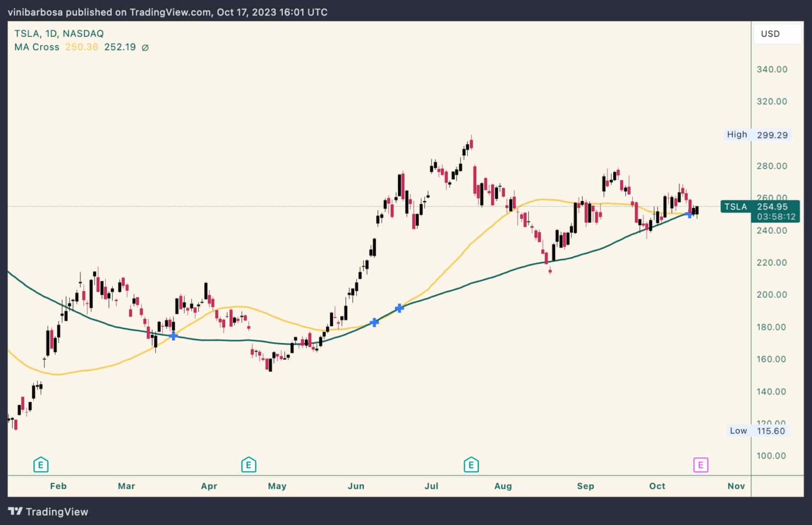Click the blue MA cross marker in April
Viewport: 812px width, 525px height.
coord(173,336)
